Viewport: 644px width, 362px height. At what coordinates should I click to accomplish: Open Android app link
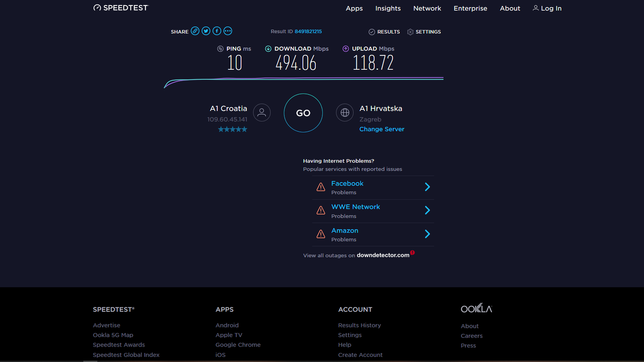tap(227, 325)
